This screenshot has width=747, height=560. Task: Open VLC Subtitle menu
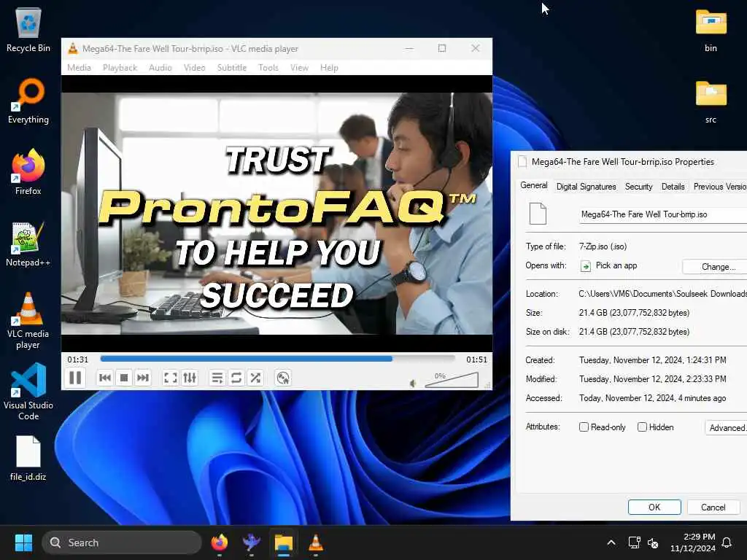232,68
